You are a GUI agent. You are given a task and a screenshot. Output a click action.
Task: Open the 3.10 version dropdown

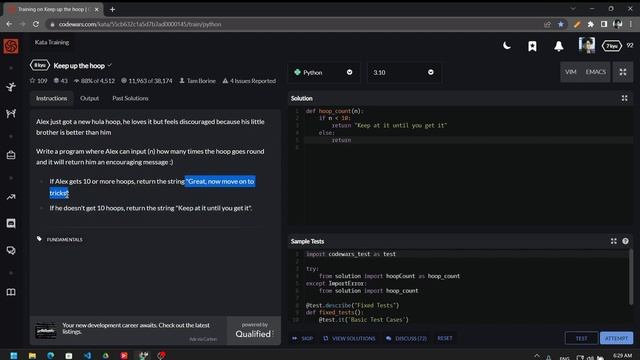(x=403, y=72)
